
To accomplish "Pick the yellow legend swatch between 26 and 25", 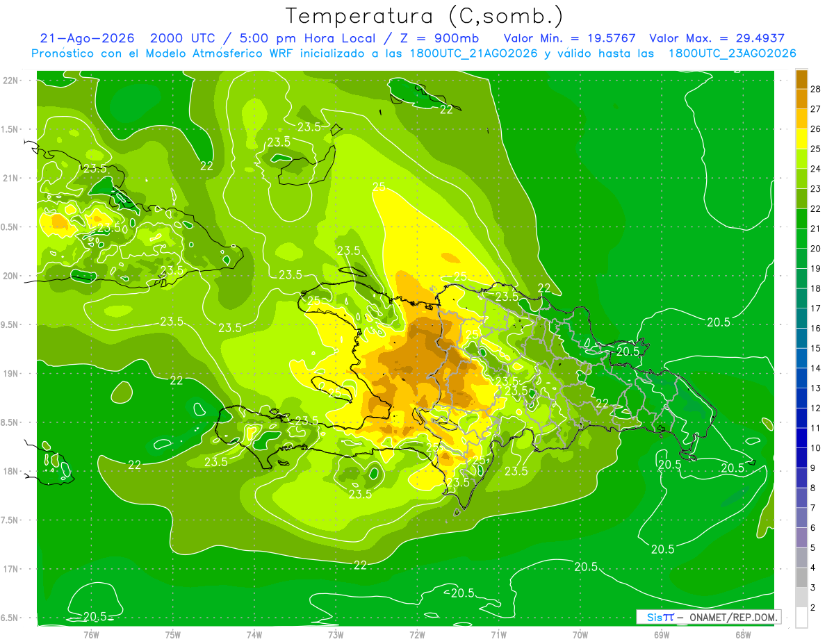I will (x=801, y=139).
